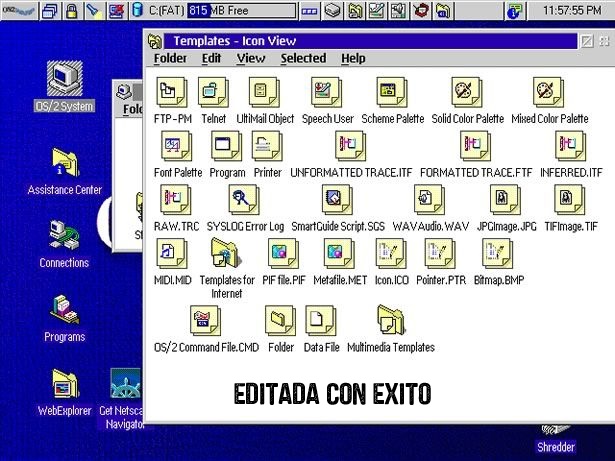This screenshot has width=615, height=461.
Task: Click the disk drive cylinder icon
Action: [x=137, y=10]
